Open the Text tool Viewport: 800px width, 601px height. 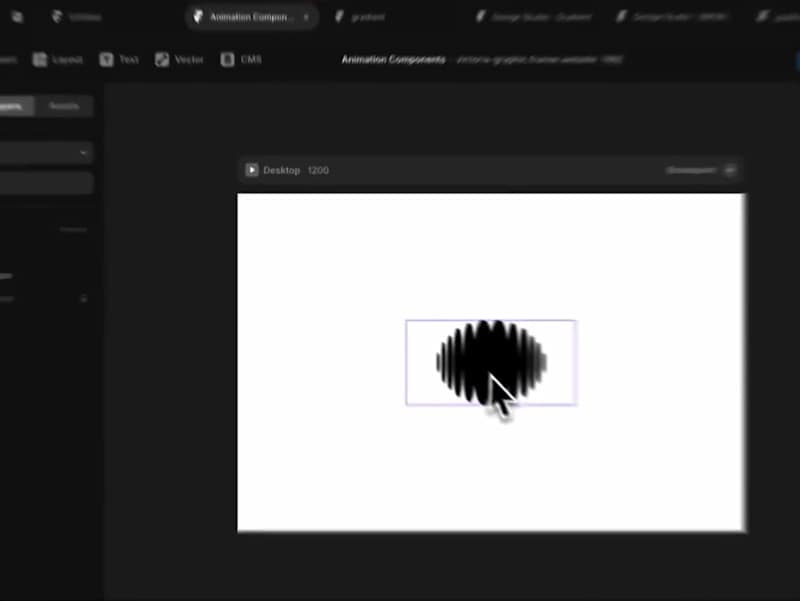121,59
